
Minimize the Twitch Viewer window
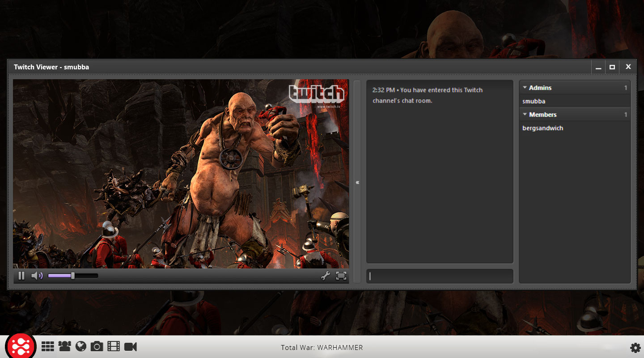[598, 67]
